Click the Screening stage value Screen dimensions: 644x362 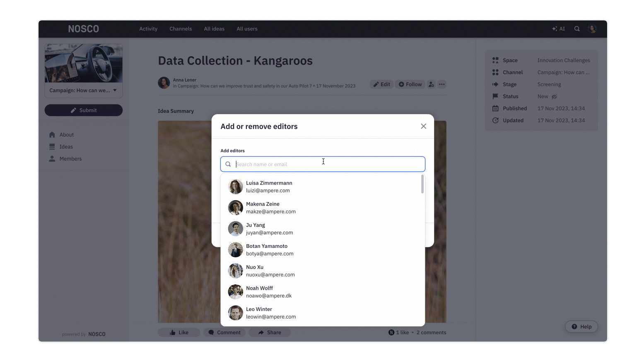(549, 84)
